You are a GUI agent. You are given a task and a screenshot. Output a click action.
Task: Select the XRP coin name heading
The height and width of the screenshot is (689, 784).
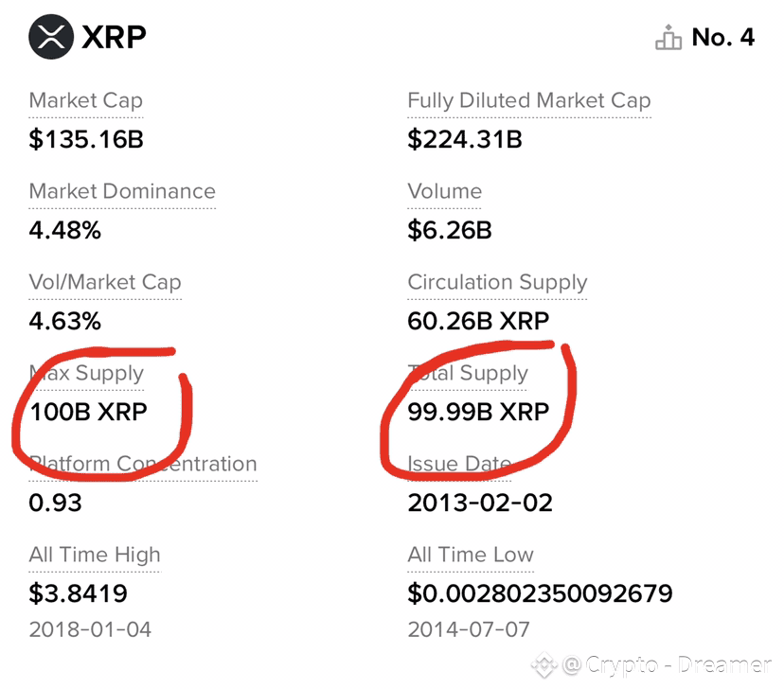[x=114, y=37]
